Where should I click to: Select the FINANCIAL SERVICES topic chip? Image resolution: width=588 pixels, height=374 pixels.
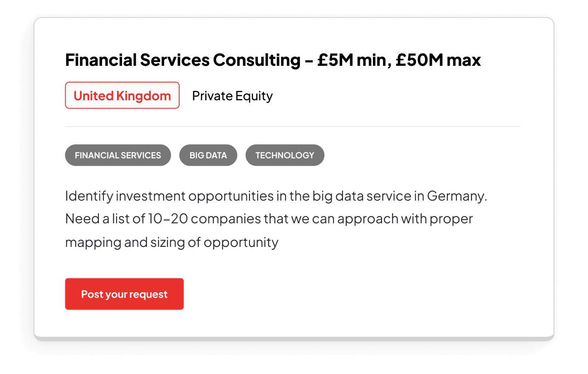coord(118,155)
